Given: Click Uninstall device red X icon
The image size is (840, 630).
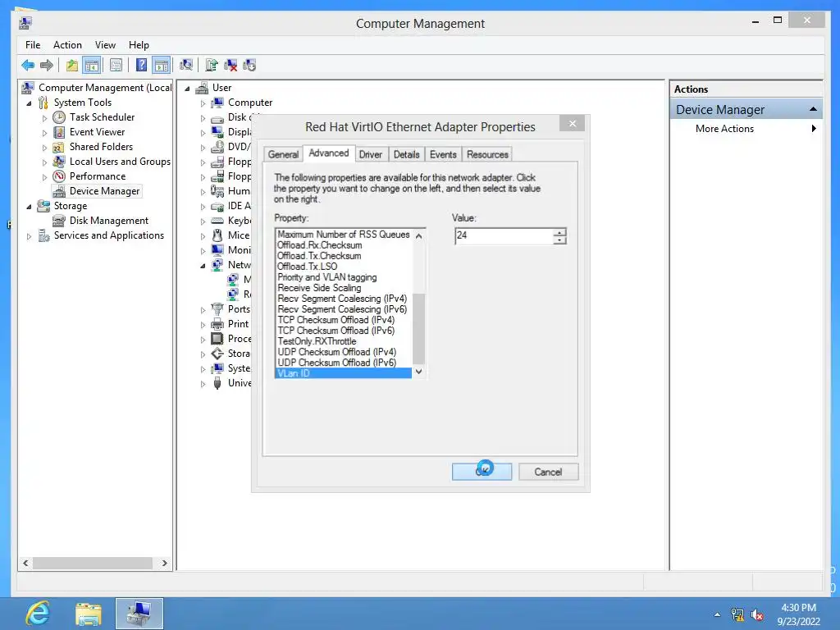Looking at the screenshot, I should point(231,66).
